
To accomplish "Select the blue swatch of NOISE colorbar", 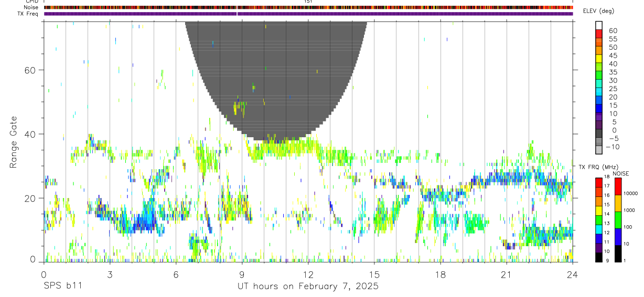I will [x=618, y=237].
